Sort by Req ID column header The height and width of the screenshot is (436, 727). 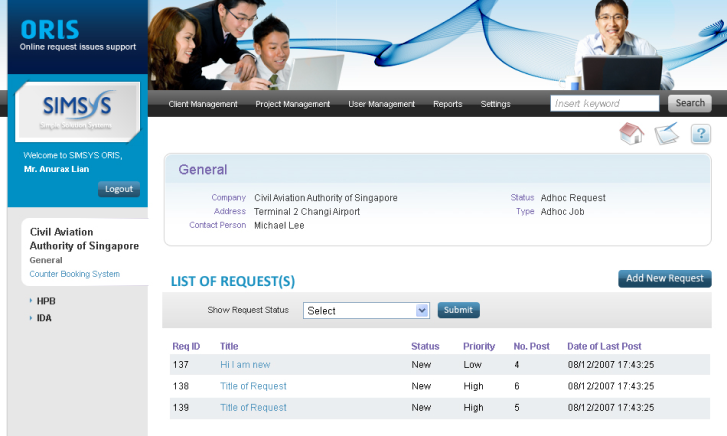coord(186,346)
